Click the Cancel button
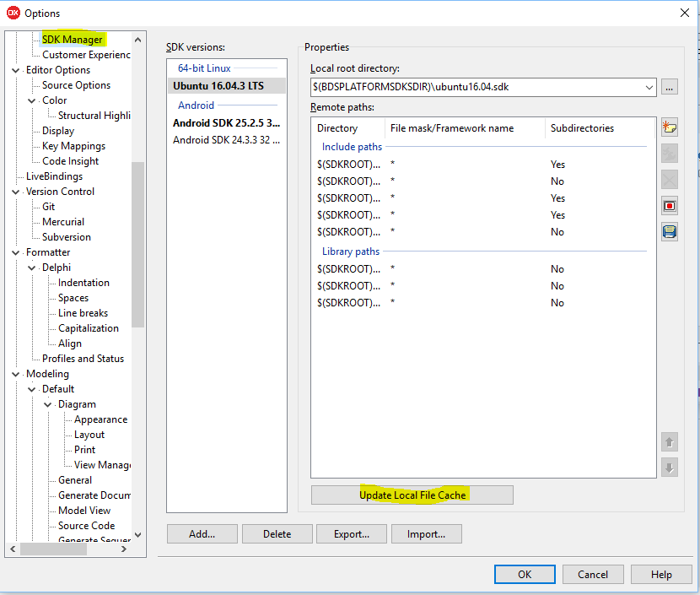Screen dimensions: 700x595 click(593, 575)
